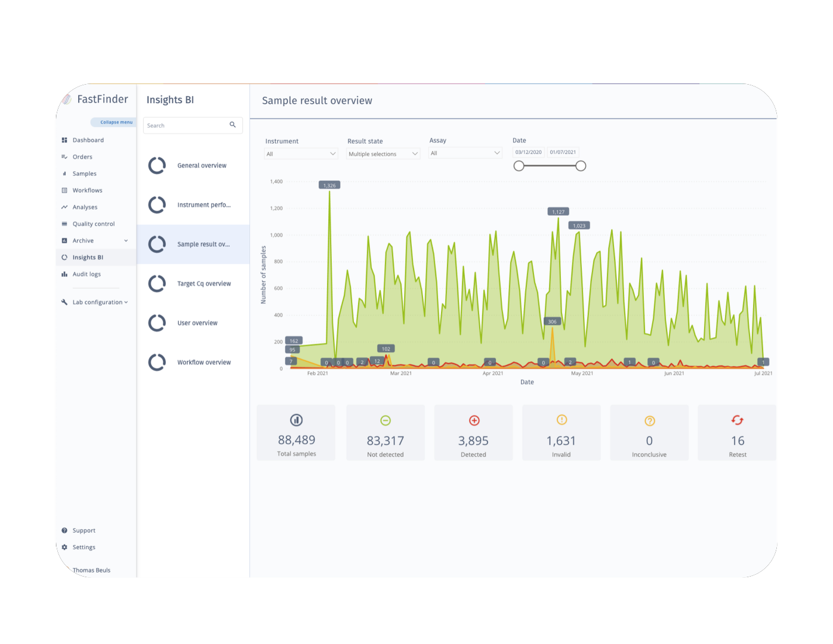Open the General overview report
This screenshot has height=644, width=833.
pyautogui.click(x=193, y=165)
